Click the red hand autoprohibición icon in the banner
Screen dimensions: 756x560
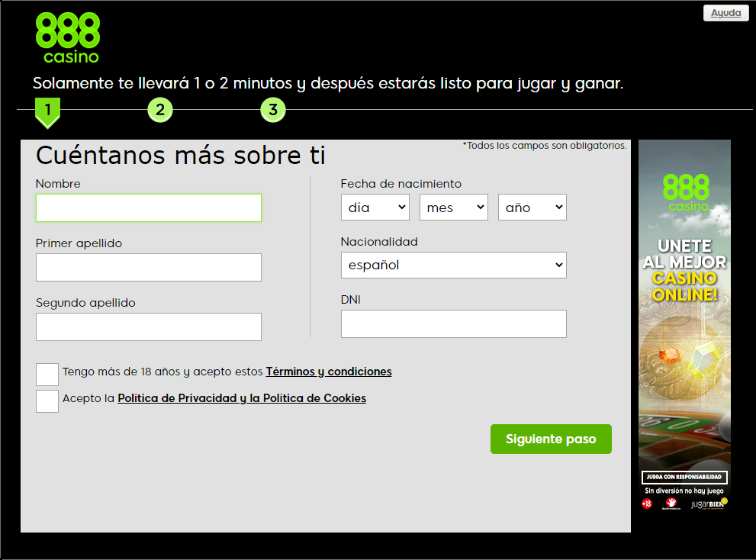click(x=671, y=504)
